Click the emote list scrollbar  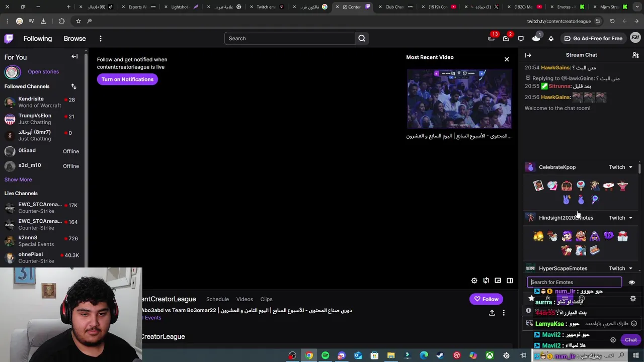(639, 168)
